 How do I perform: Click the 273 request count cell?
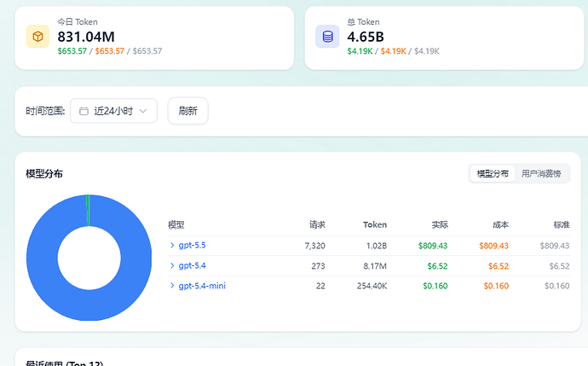click(x=318, y=266)
